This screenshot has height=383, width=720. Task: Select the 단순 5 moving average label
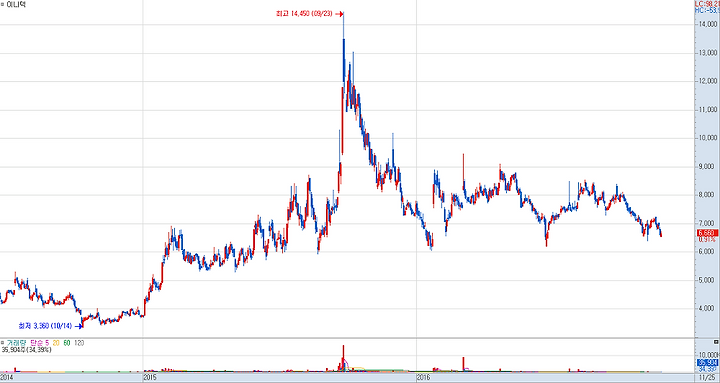39,343
